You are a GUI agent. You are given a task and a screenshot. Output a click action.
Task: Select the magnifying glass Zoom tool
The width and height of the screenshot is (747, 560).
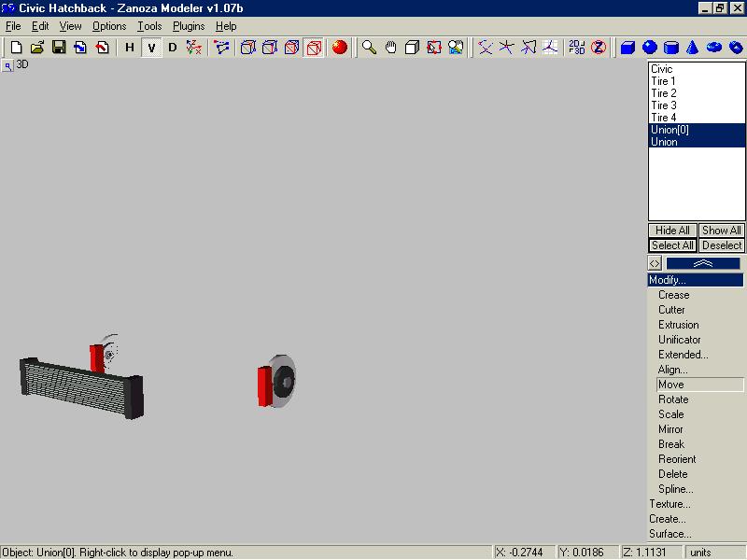point(370,48)
